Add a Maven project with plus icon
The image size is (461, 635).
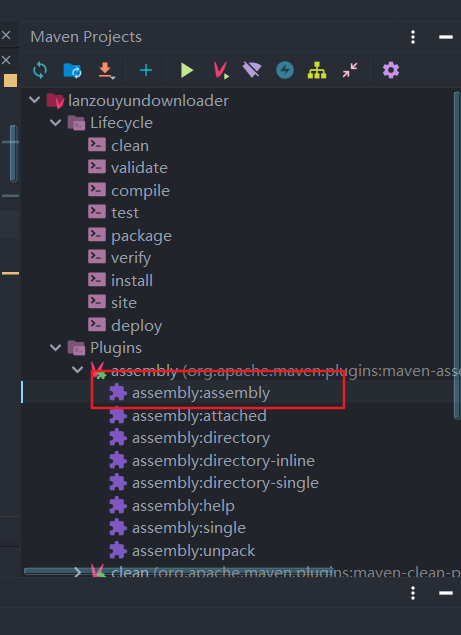[x=146, y=70]
